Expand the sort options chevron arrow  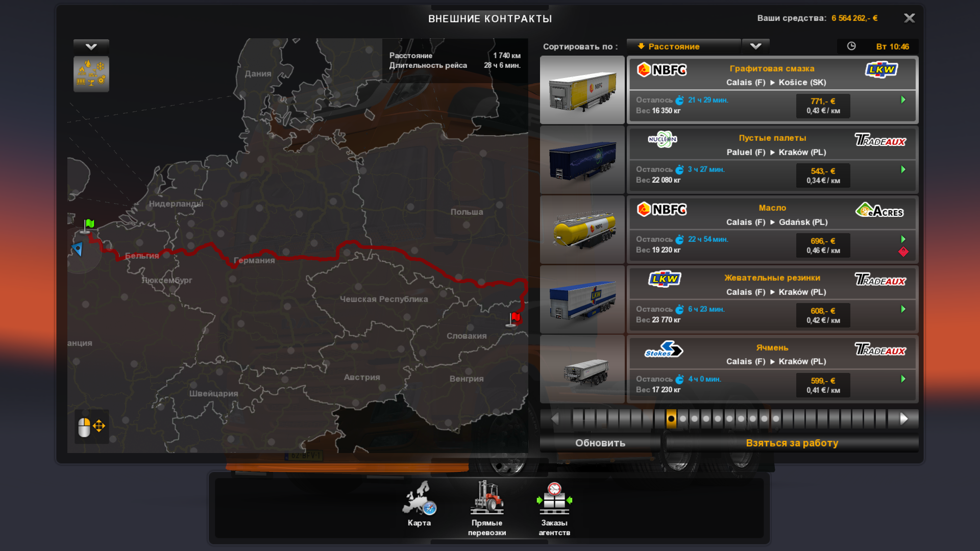(755, 46)
